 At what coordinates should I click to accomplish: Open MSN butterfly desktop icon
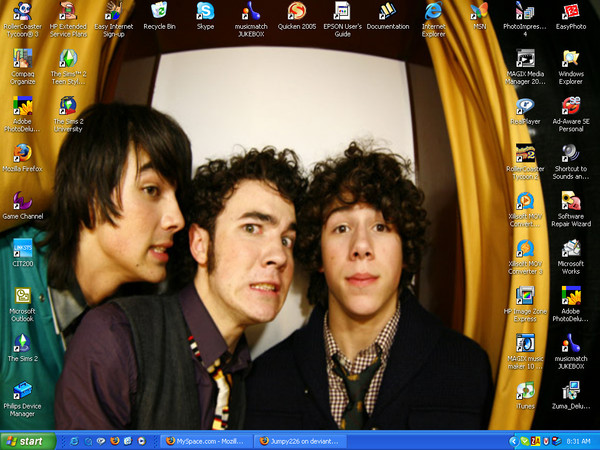pyautogui.click(x=479, y=11)
